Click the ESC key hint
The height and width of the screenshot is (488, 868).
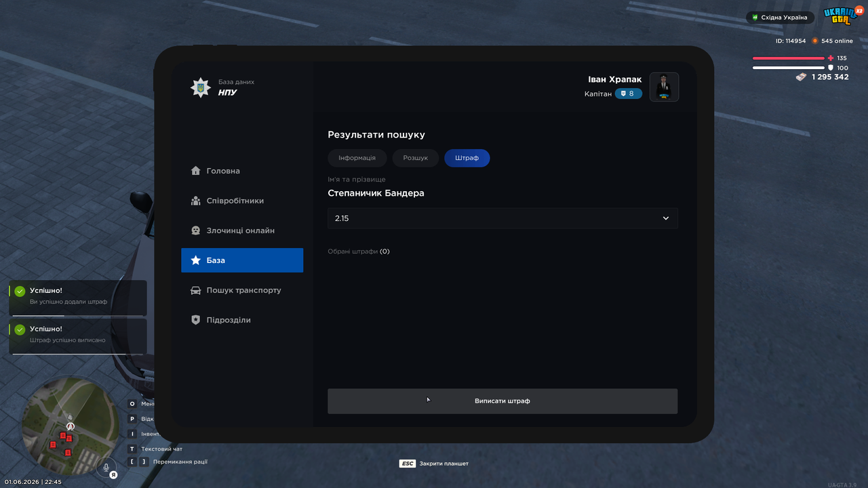(407, 464)
